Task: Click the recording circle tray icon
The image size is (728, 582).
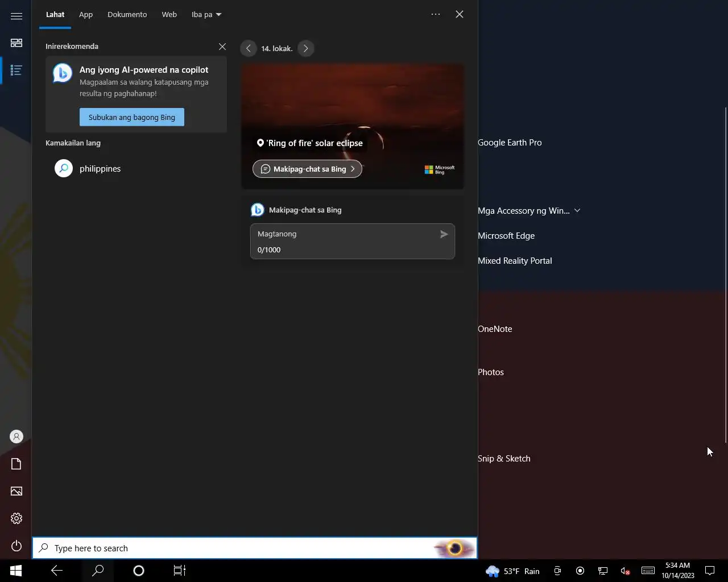Action: point(580,571)
